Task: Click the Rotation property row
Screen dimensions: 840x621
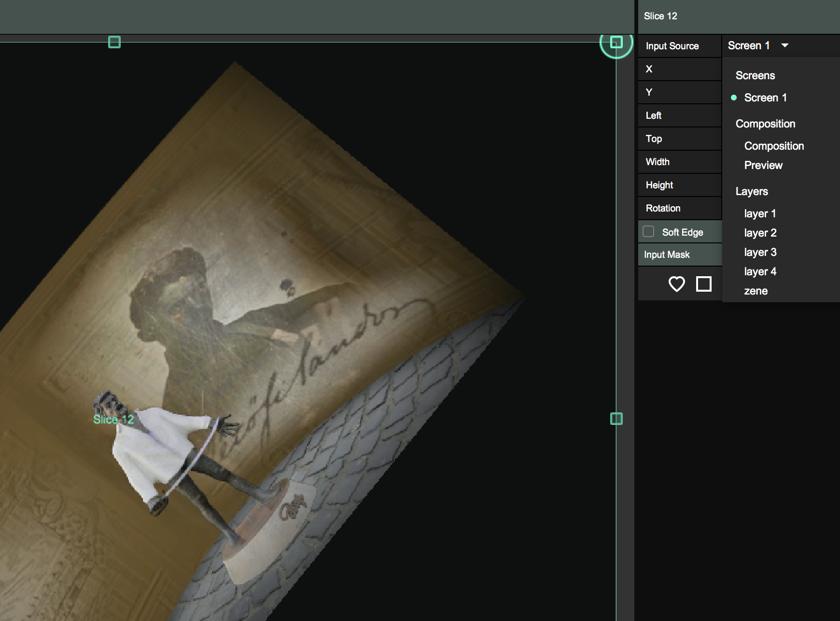Action: (x=663, y=208)
